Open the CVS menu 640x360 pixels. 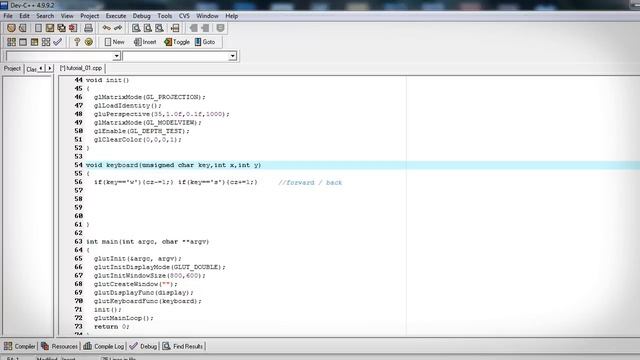pyautogui.click(x=184, y=16)
